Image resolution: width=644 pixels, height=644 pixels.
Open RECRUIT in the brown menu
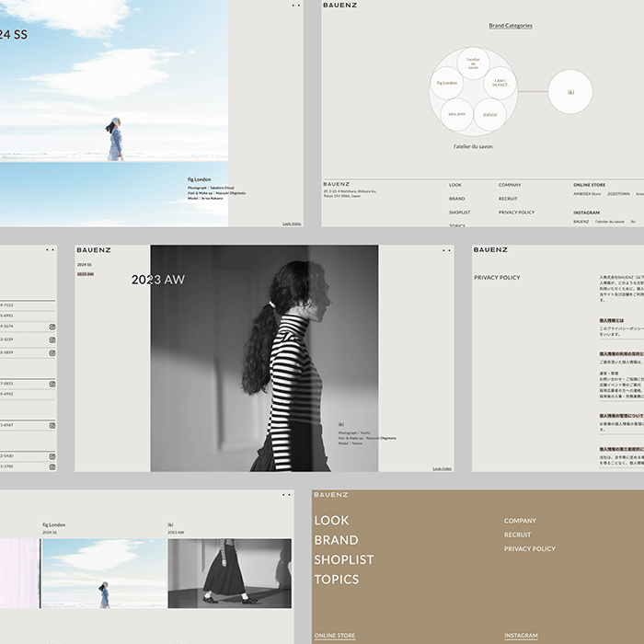tap(517, 535)
